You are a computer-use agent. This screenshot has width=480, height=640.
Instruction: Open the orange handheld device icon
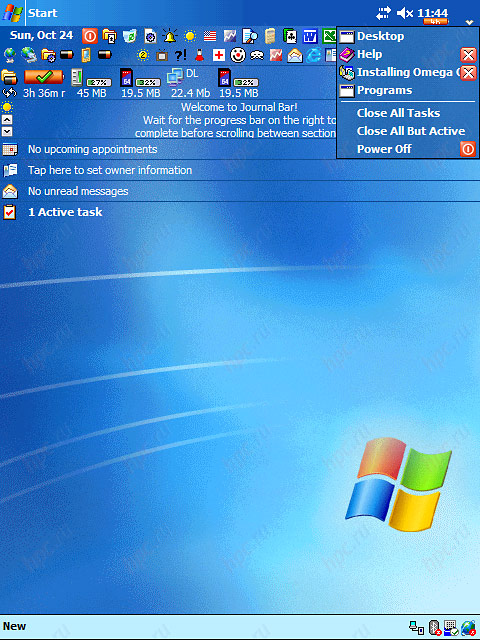[x=86, y=55]
